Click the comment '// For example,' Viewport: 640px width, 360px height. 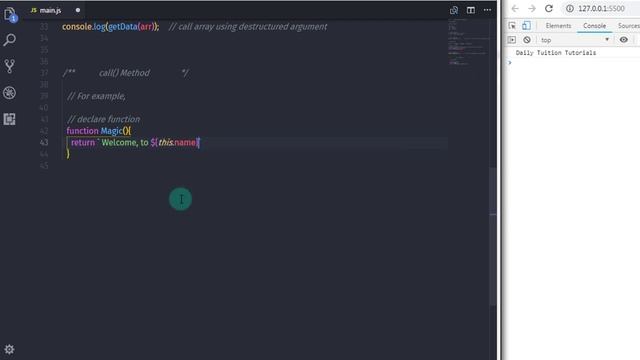click(x=96, y=96)
